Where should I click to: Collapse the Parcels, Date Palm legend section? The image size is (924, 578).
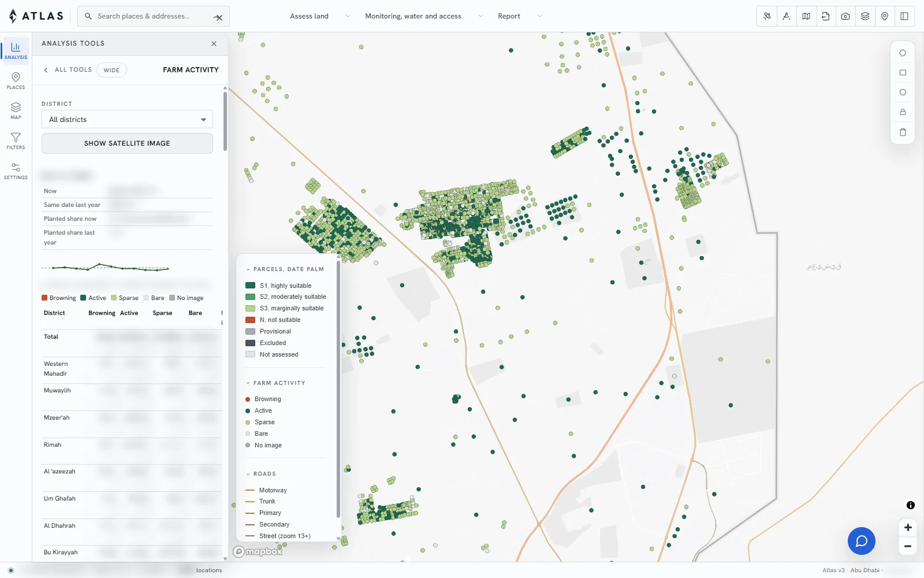point(285,269)
